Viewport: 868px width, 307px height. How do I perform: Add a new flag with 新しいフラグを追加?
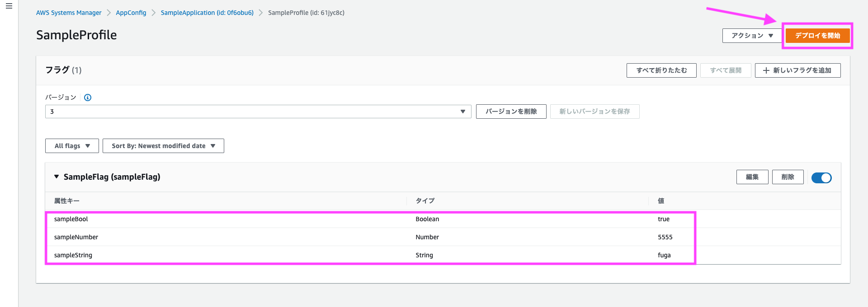point(797,70)
